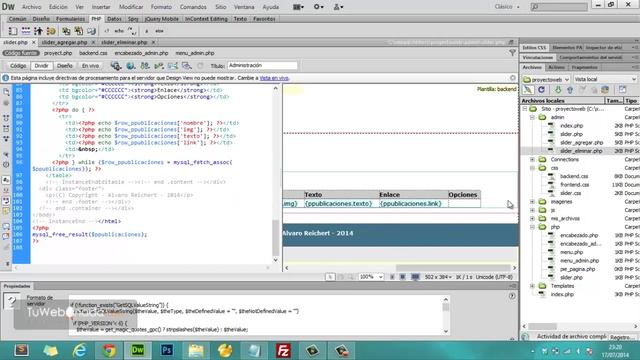Open the Clásico workspace dropdown
Image resolution: width=640 pixels, height=360 pixels.
[507, 7]
